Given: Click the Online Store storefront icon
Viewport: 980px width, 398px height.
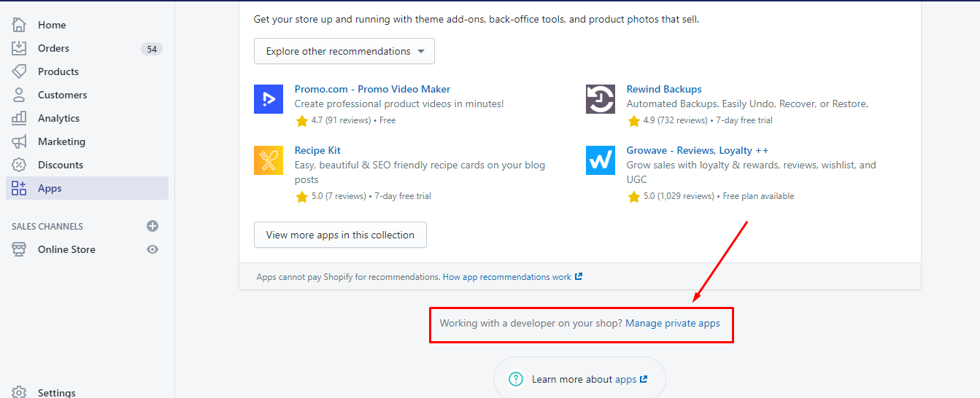Looking at the screenshot, I should 19,249.
